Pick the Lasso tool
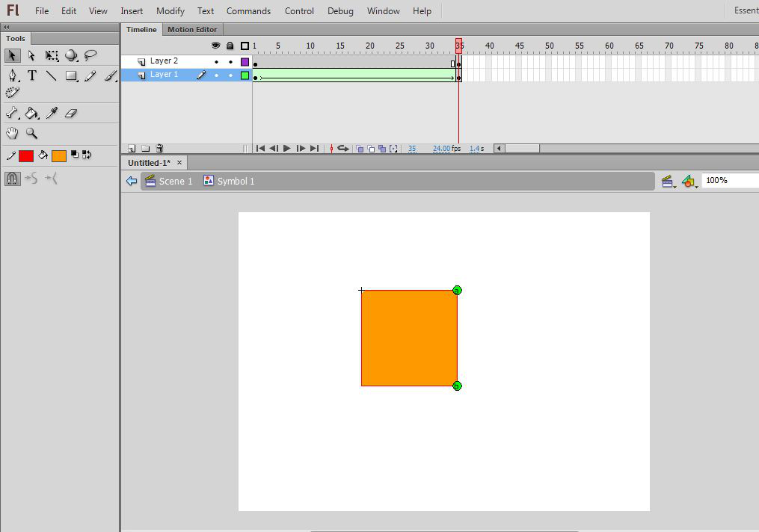 (x=90, y=55)
